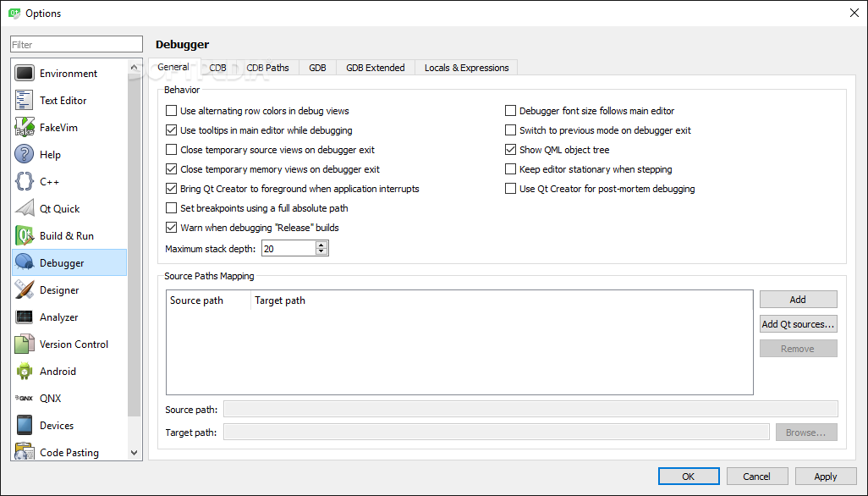The height and width of the screenshot is (496, 868).
Task: Click Add Qt sources button
Action: click(799, 324)
